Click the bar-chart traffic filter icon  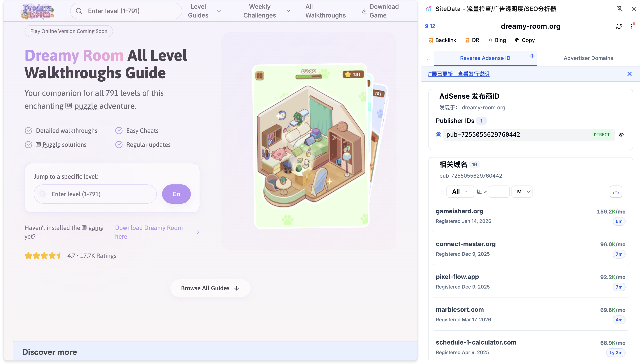coord(479,192)
